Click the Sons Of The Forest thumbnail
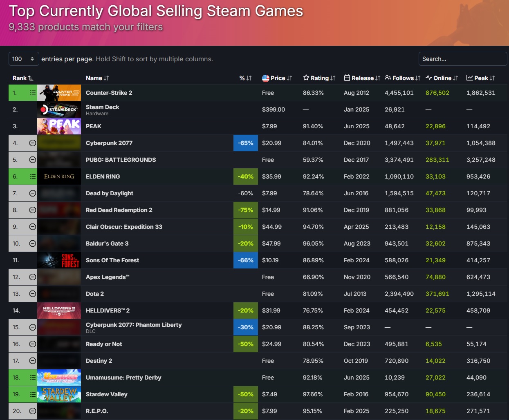Image resolution: width=509 pixels, height=420 pixels. coord(59,260)
